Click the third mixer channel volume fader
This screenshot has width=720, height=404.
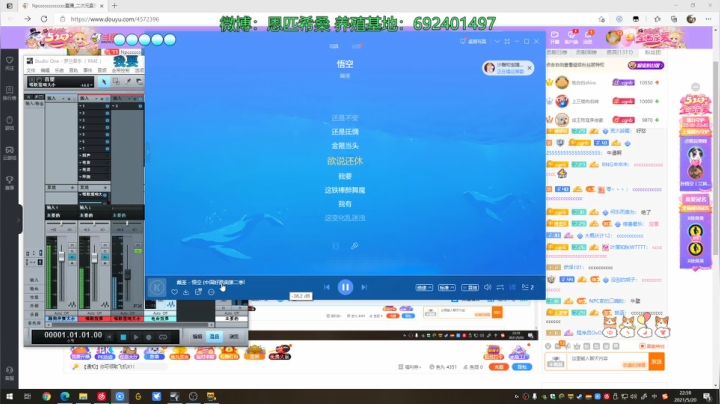point(127,274)
